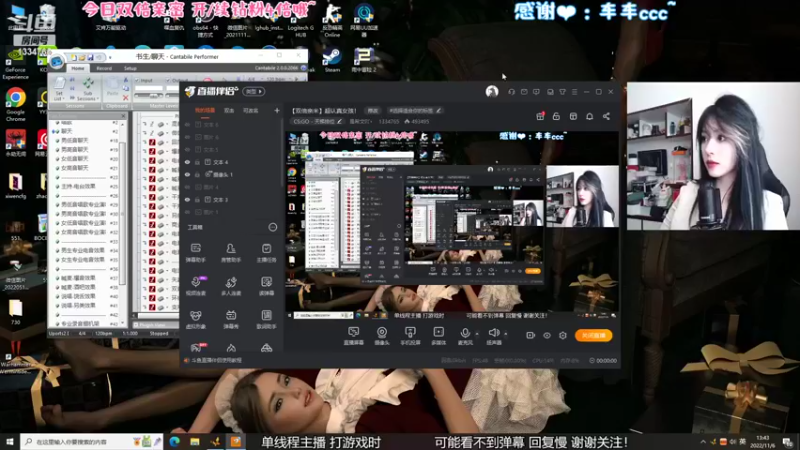Hide the 摄像头 1 layer with the eye

pos(187,174)
